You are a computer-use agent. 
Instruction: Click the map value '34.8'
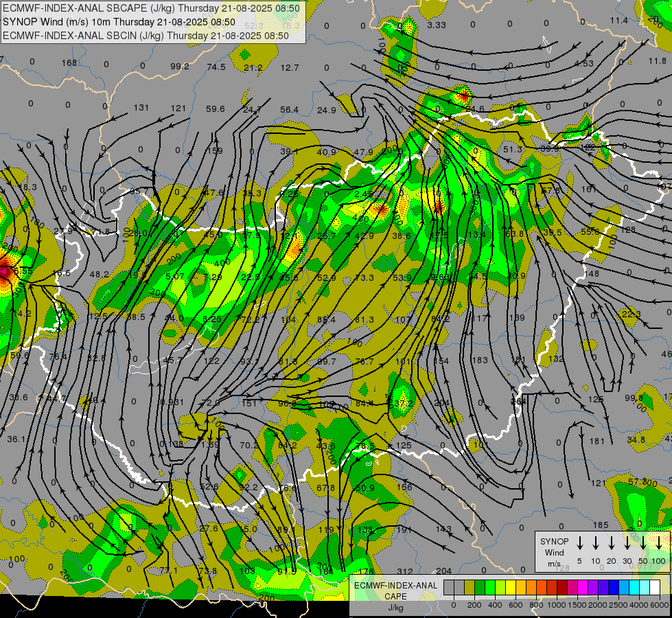click(x=636, y=439)
